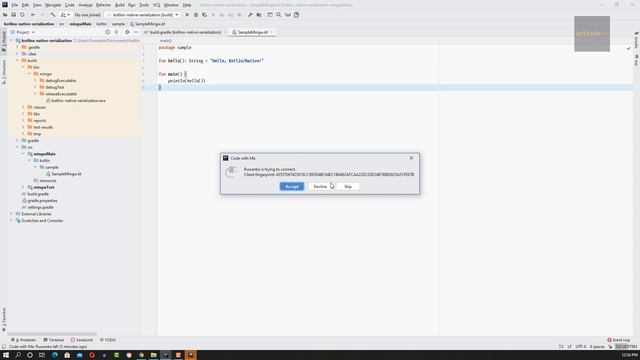640x360 pixels.
Task: Open run configuration dropdown
Action: tap(143, 15)
